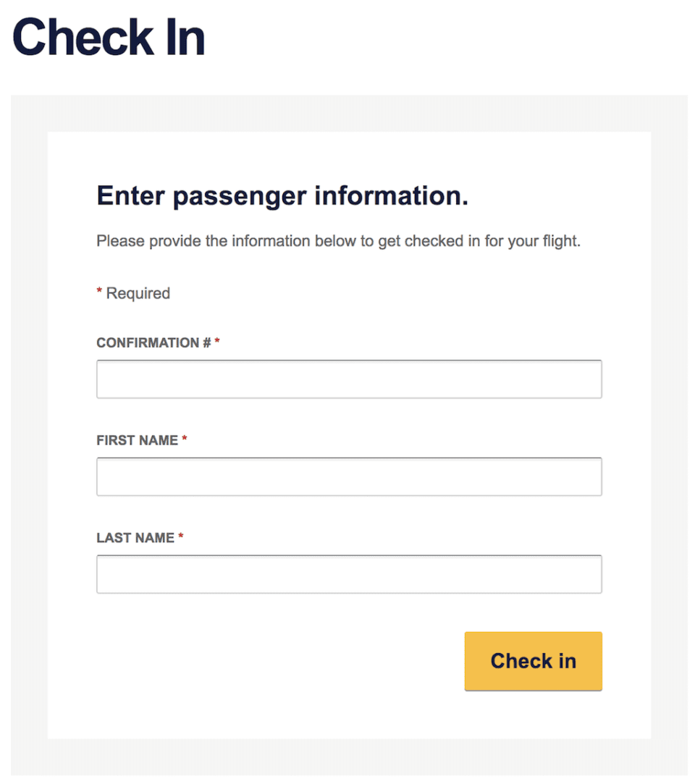Click inside the Last Name input field
695x784 pixels.
(x=349, y=573)
